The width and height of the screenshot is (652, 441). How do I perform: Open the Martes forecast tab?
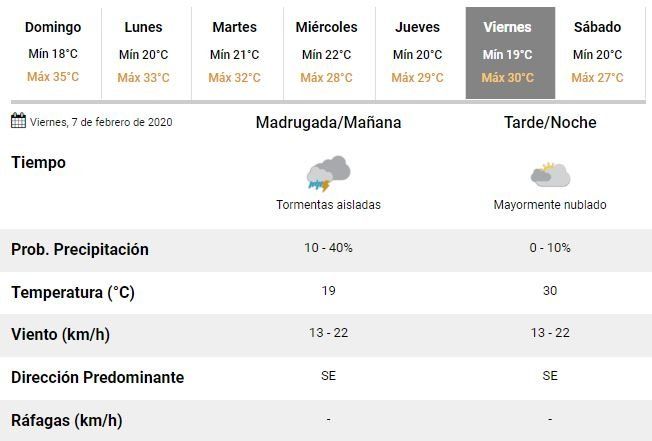(234, 52)
